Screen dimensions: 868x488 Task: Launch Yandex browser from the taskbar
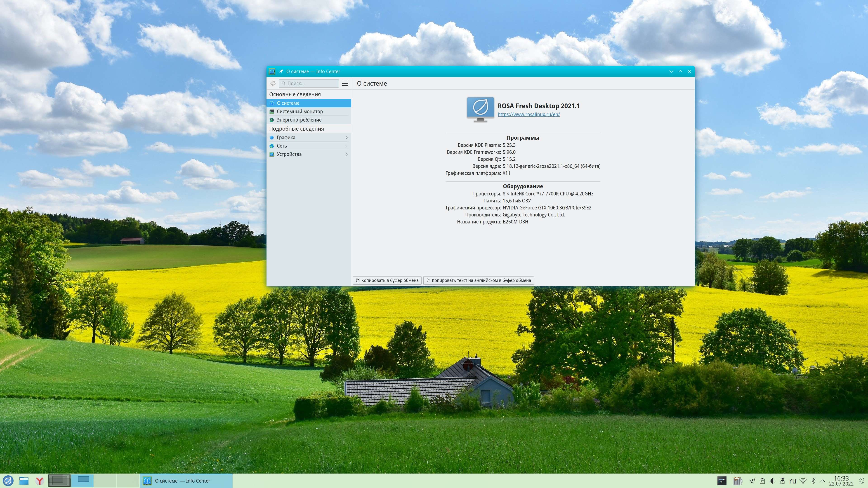click(x=40, y=481)
